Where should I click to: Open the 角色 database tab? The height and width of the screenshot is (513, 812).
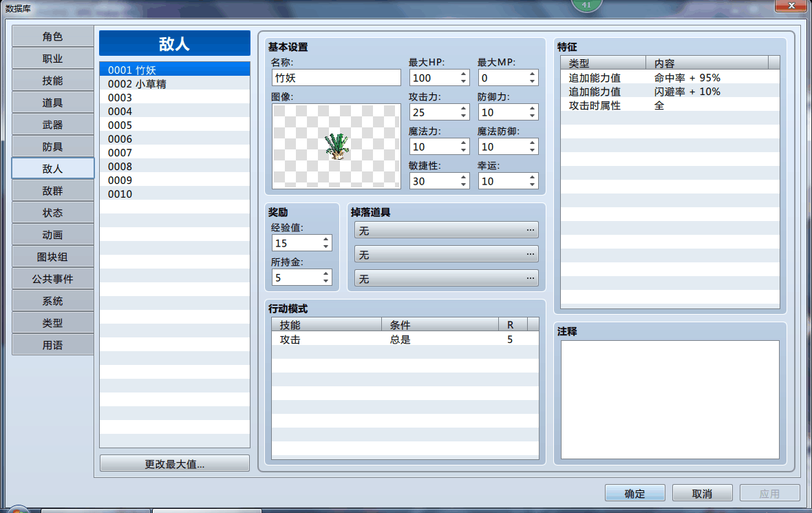[x=53, y=36]
